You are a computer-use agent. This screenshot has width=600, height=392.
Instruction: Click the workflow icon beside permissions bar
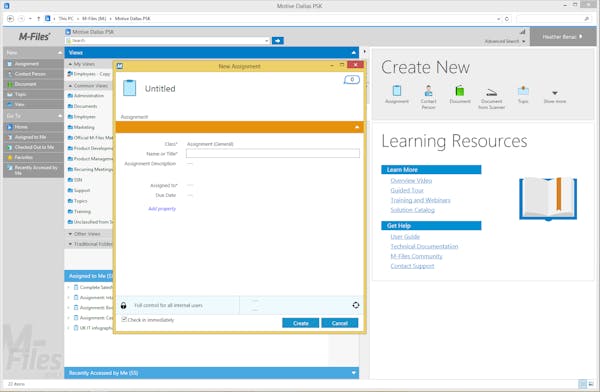point(356,305)
